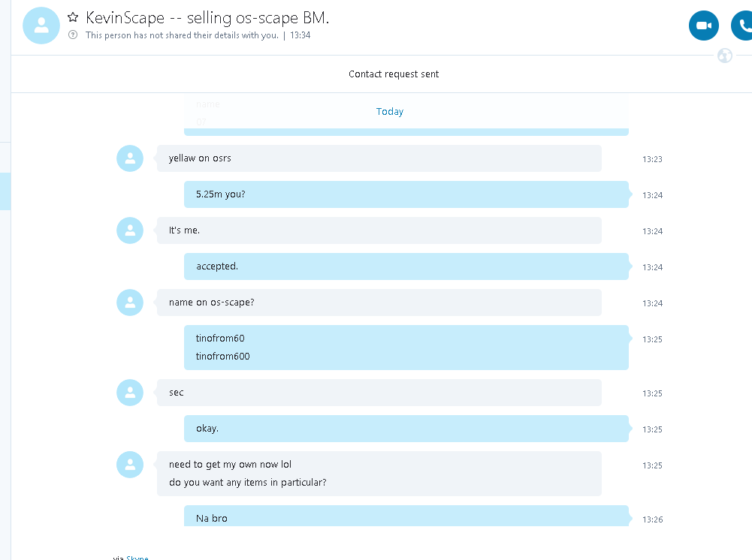Viewport: 752px width, 560px height.
Task: Click avatar beside 'It's me.' message
Action: point(130,230)
